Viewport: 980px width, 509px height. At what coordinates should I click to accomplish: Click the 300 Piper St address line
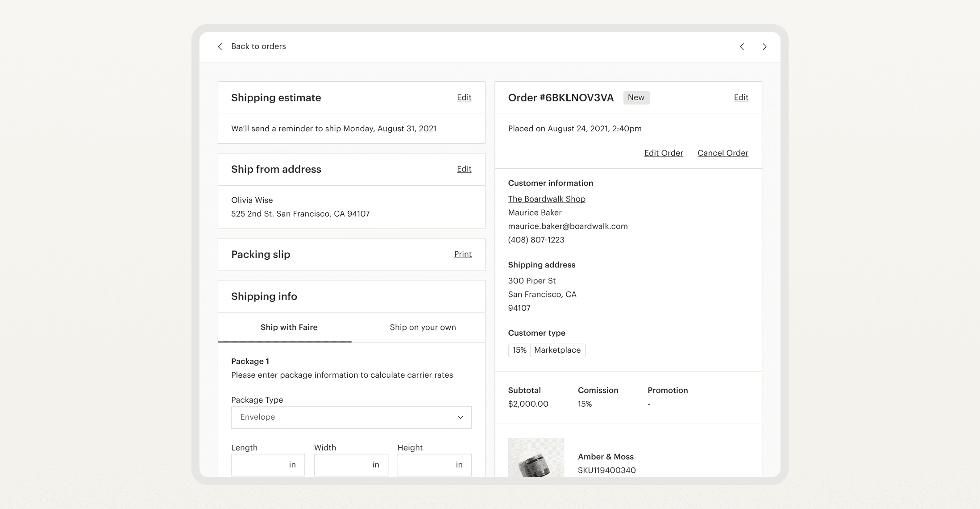pos(532,281)
